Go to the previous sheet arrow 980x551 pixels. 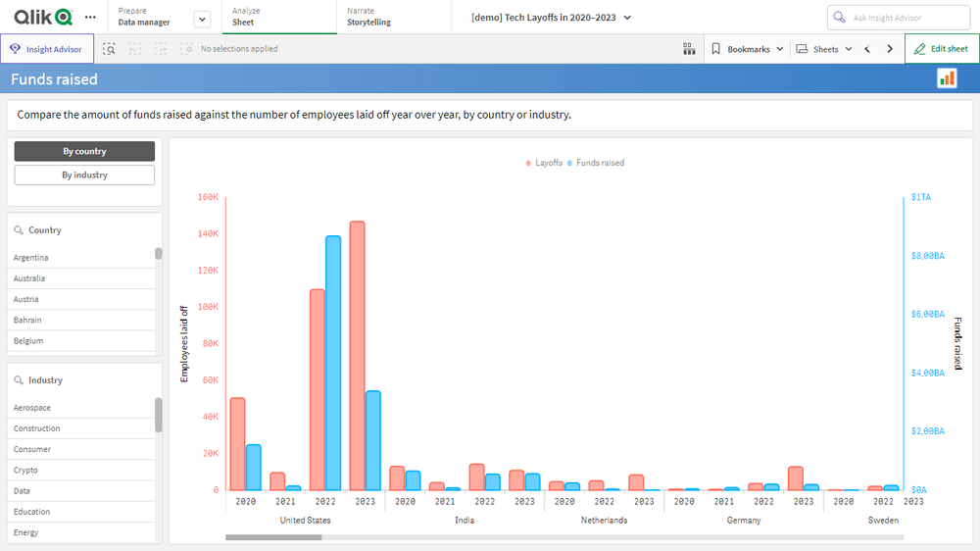point(867,49)
